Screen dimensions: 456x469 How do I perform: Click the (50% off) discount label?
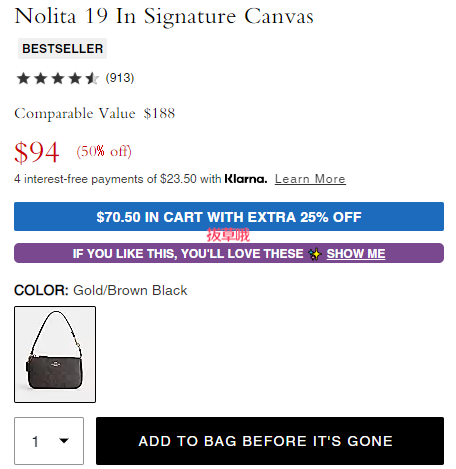tap(104, 151)
